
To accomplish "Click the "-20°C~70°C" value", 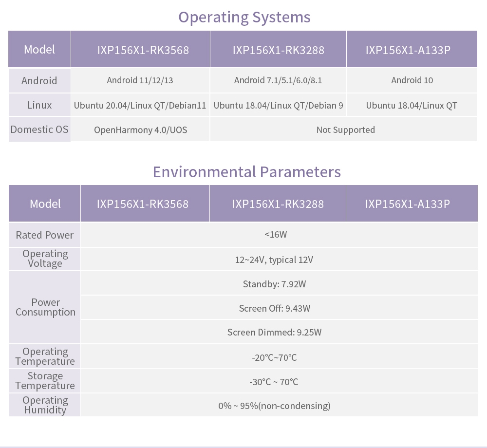I will coord(274,357).
